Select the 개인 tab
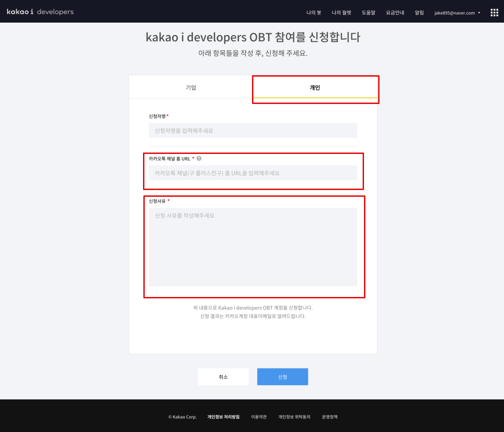Screen dimensions: 504x432 point(315,87)
